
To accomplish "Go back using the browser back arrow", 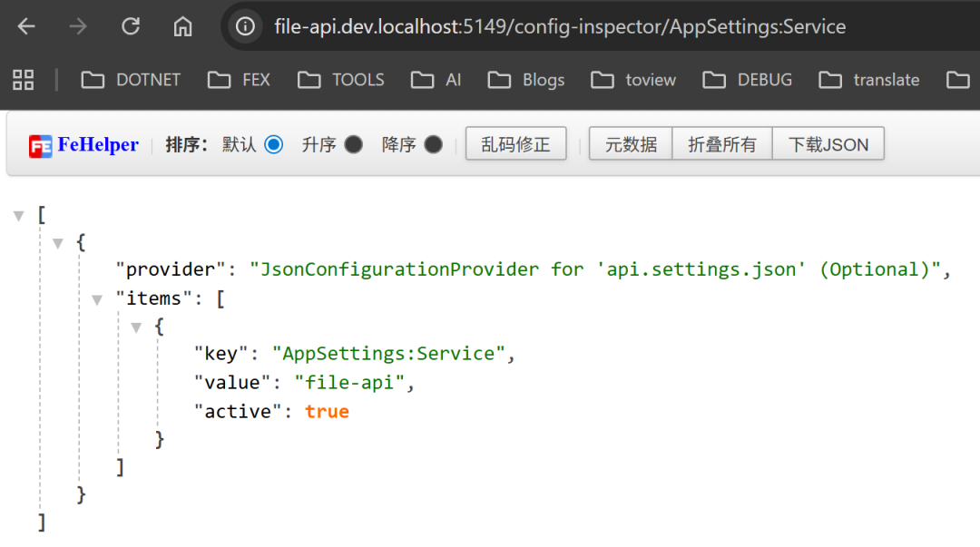I will click(x=26, y=26).
